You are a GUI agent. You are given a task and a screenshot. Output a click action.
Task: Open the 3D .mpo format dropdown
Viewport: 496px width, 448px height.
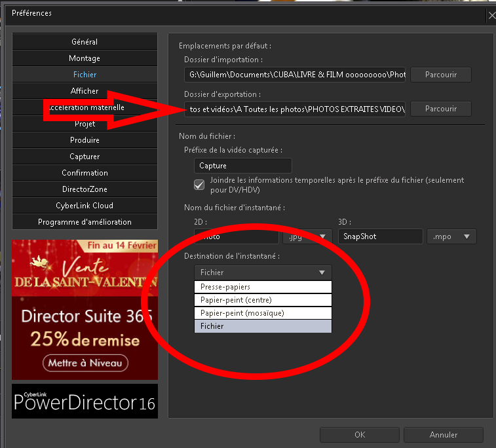pos(451,236)
